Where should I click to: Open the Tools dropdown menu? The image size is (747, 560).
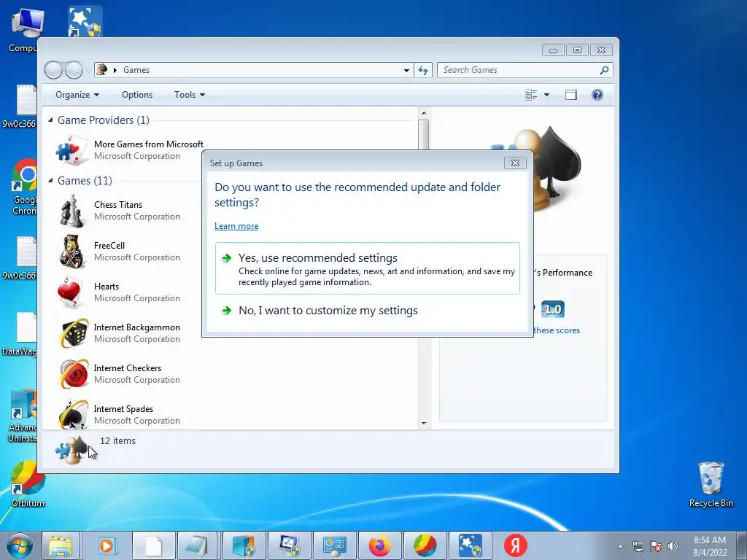click(190, 95)
